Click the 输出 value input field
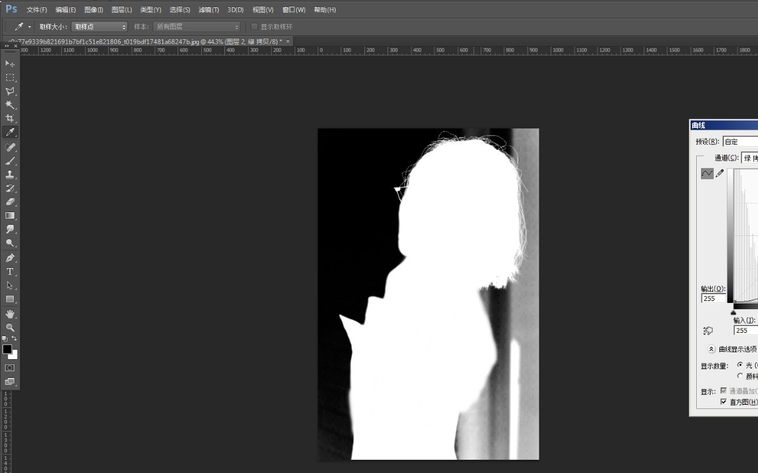The image size is (758, 473). [714, 298]
